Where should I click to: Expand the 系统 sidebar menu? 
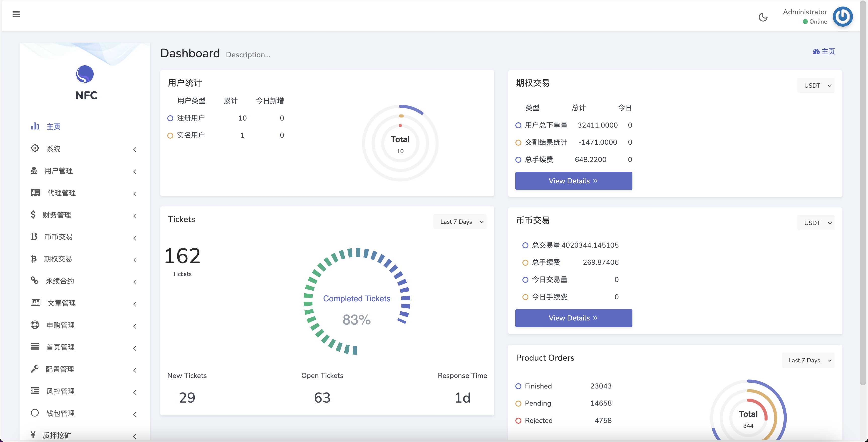(x=85, y=149)
